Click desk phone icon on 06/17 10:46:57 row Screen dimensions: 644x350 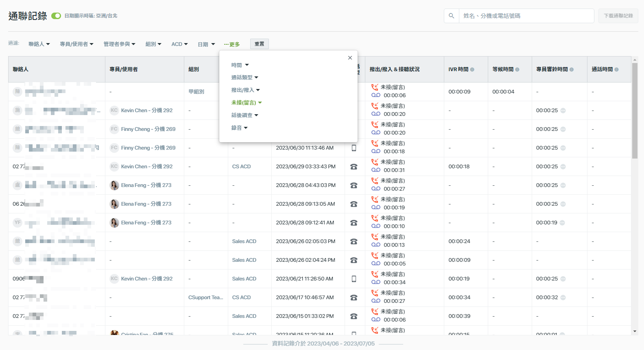click(354, 298)
